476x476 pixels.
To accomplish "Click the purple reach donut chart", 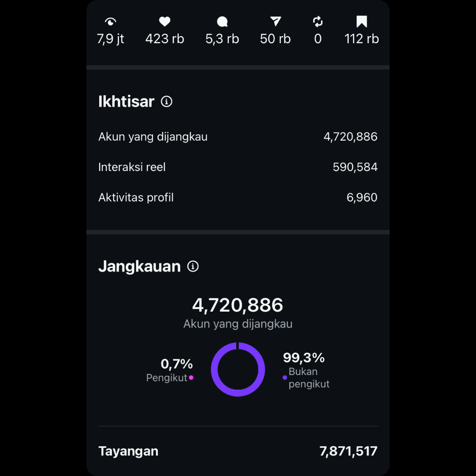I will pyautogui.click(x=238, y=369).
